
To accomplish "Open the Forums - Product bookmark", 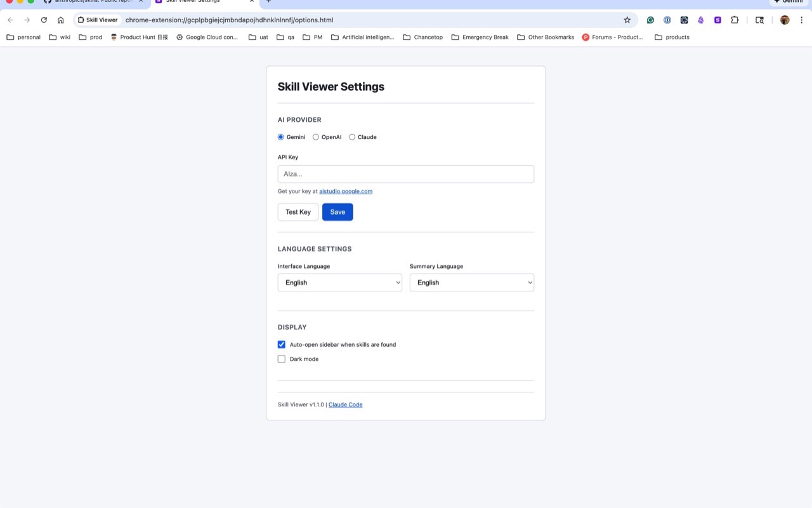I will tap(612, 37).
